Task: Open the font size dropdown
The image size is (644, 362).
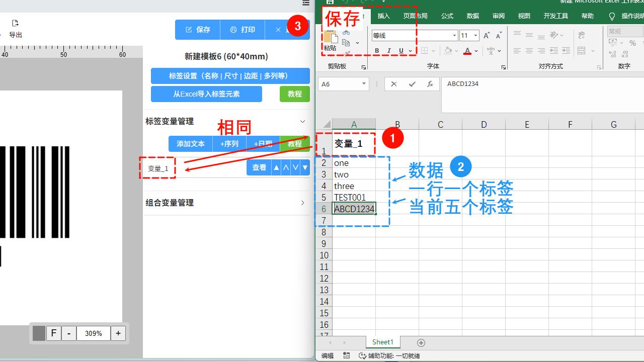Action: pyautogui.click(x=475, y=36)
